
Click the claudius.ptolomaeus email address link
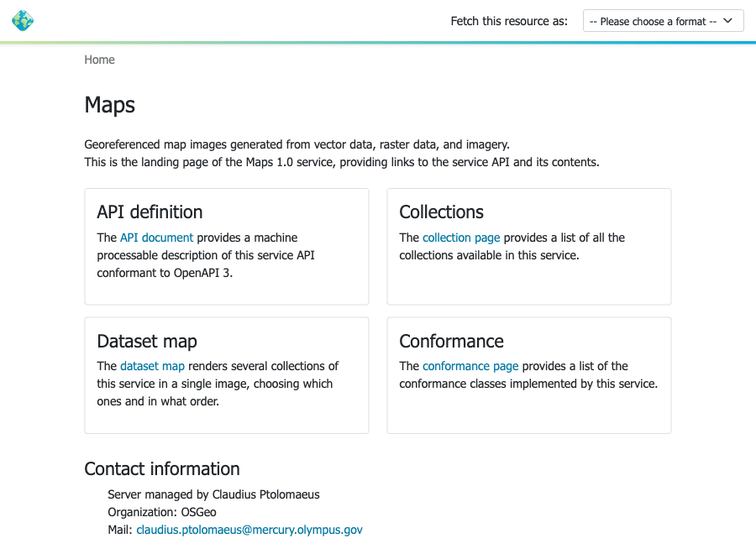[x=249, y=530]
